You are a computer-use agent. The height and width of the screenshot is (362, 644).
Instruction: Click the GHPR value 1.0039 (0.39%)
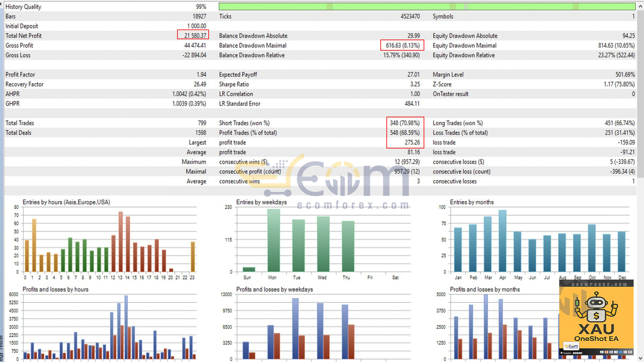(189, 104)
